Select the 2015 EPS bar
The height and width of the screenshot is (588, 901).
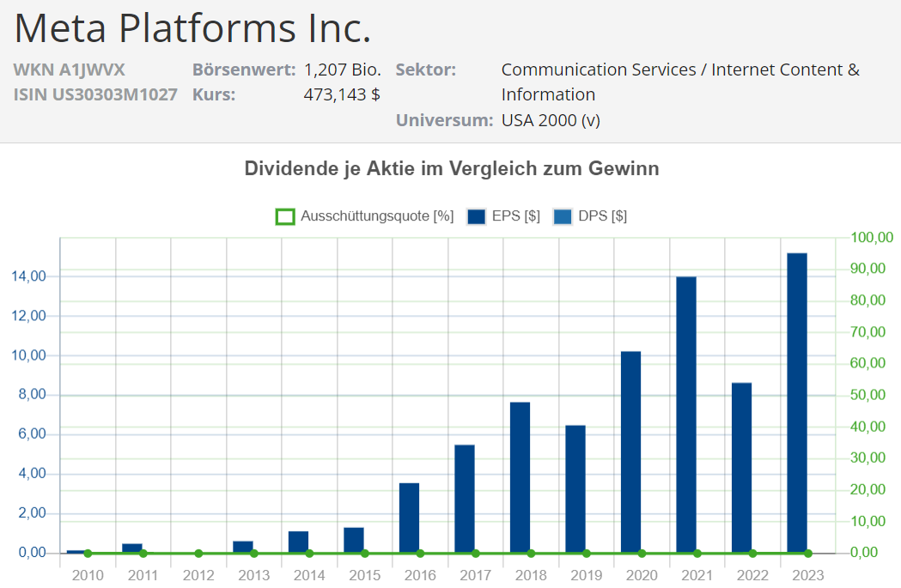[354, 540]
